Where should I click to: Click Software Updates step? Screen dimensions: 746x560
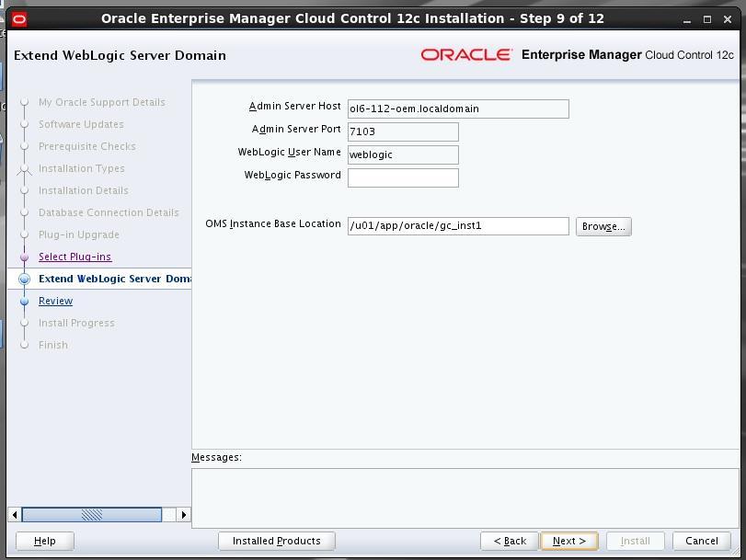point(81,124)
